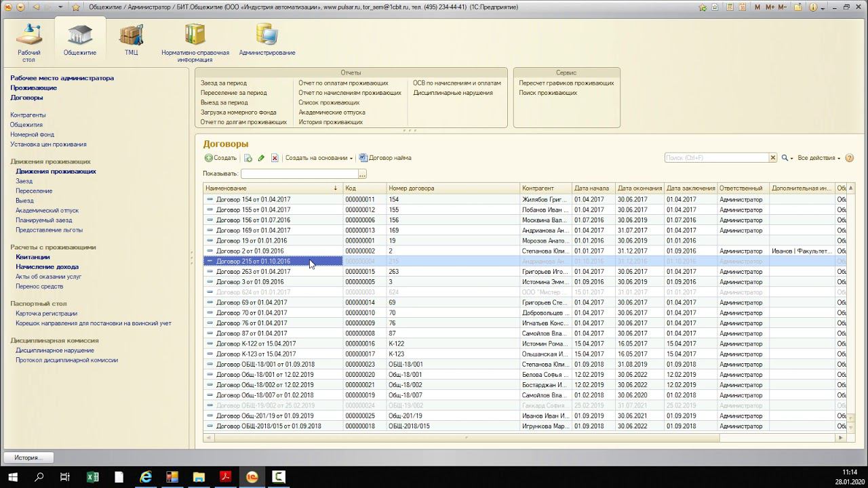The height and width of the screenshot is (488, 868).
Task: Navigate back with the left arrow
Action: pos(36,7)
